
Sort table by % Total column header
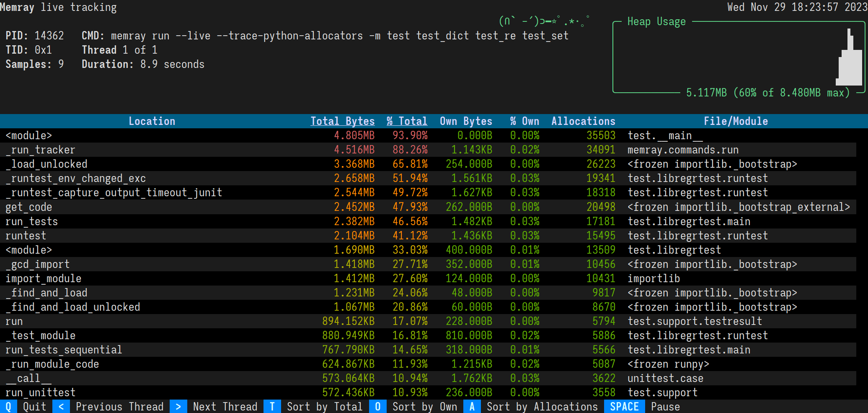407,121
